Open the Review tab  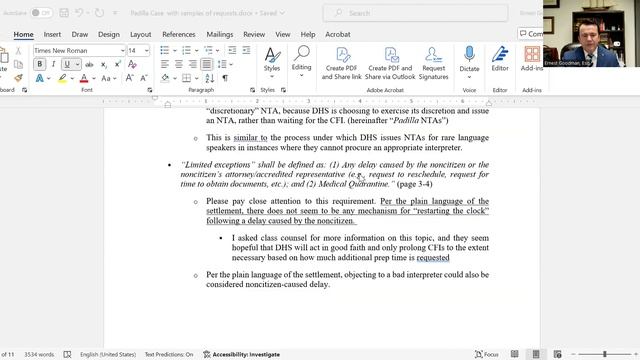point(254,35)
